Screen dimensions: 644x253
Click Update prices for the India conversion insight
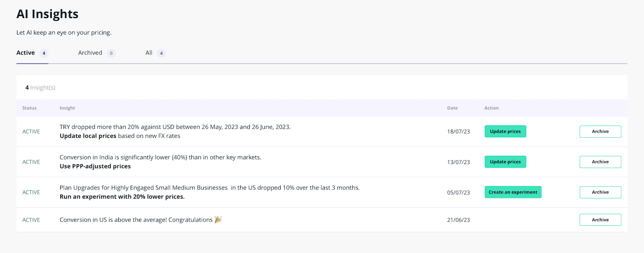pyautogui.click(x=505, y=162)
